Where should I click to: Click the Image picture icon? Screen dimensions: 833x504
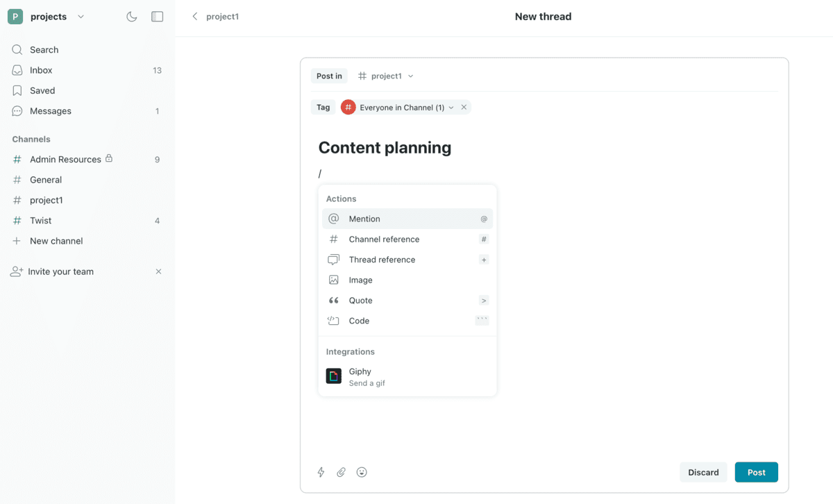click(x=334, y=280)
